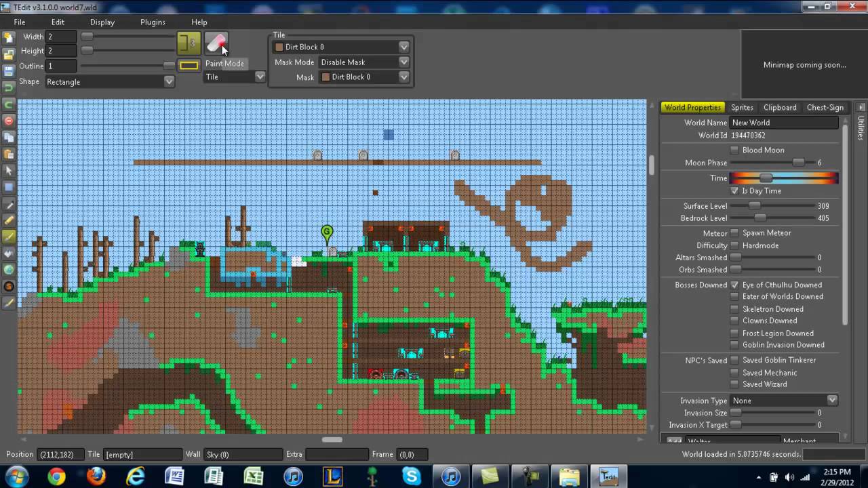Open the Mask Mode dropdown
Screen dimensions: 868x488
pos(364,62)
